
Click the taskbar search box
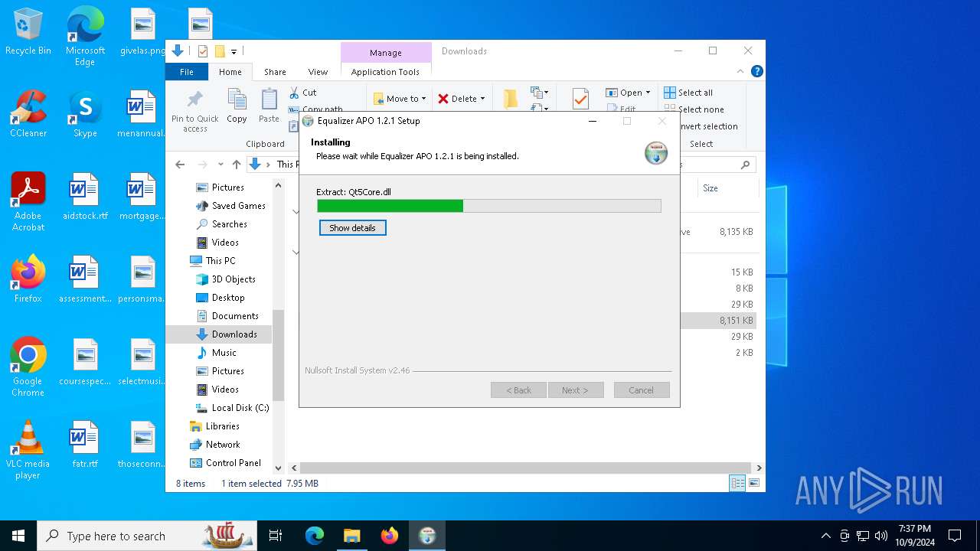[149, 536]
